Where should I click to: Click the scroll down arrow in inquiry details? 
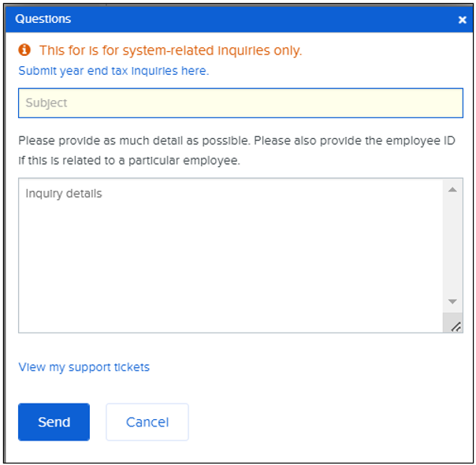[x=452, y=302]
